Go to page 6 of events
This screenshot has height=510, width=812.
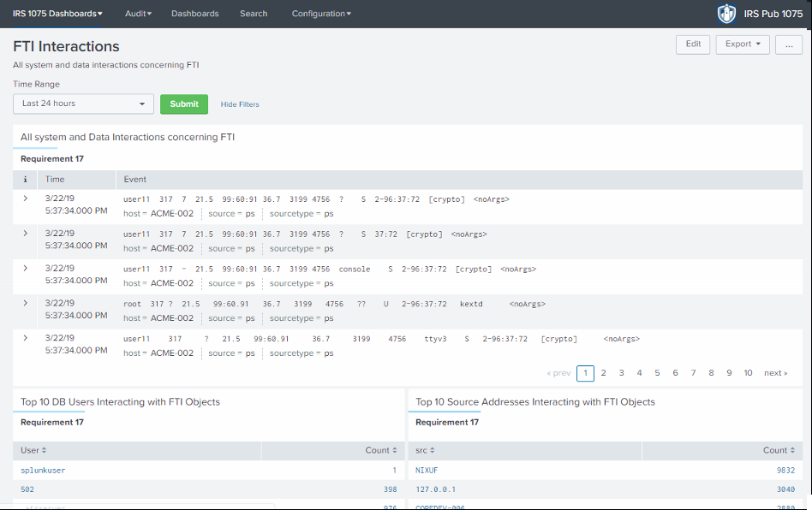pos(675,373)
